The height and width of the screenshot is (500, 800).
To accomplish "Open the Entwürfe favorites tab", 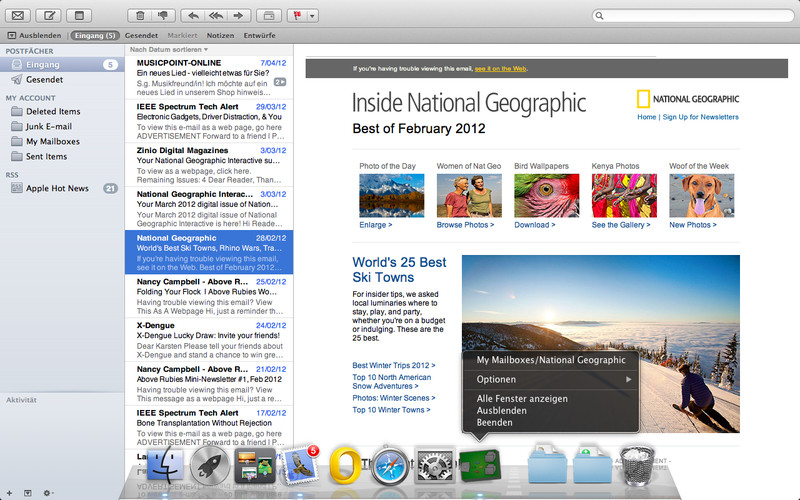I will coord(259,35).
